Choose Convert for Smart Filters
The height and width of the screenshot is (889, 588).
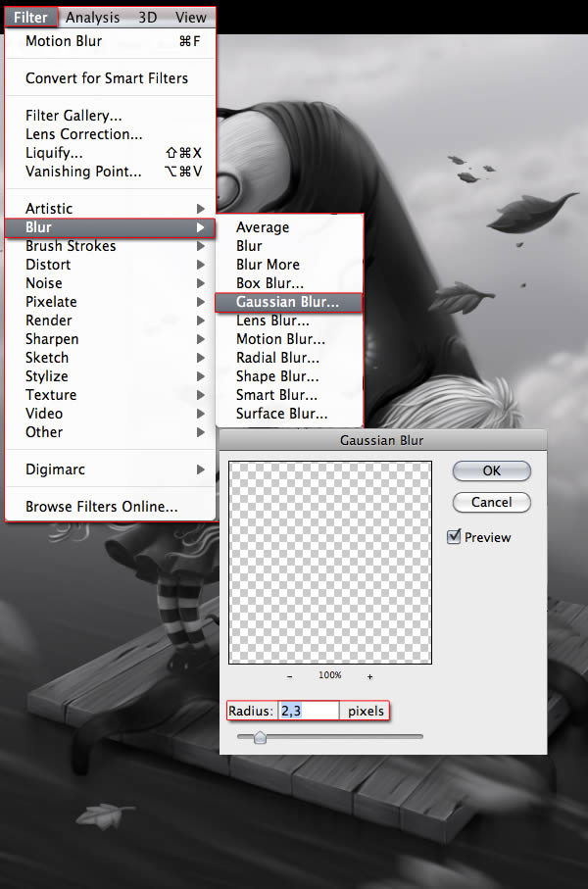110,78
